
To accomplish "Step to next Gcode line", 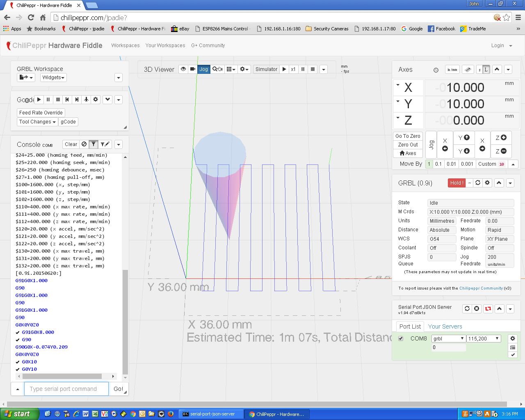I will pyautogui.click(x=77, y=99).
